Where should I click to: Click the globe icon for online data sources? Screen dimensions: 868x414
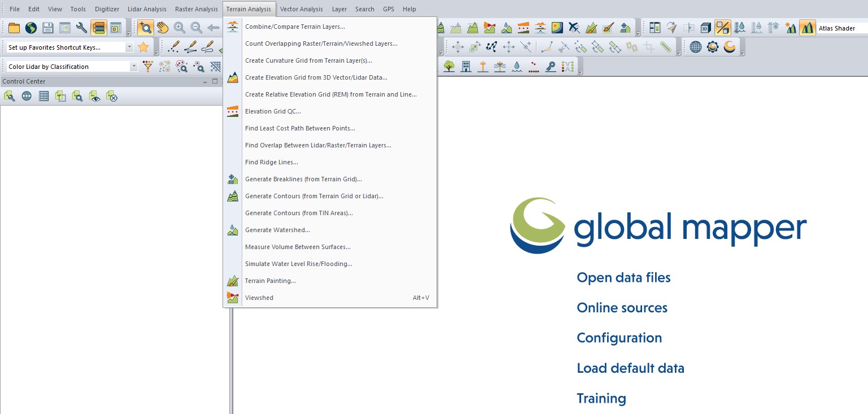pyautogui.click(x=30, y=28)
